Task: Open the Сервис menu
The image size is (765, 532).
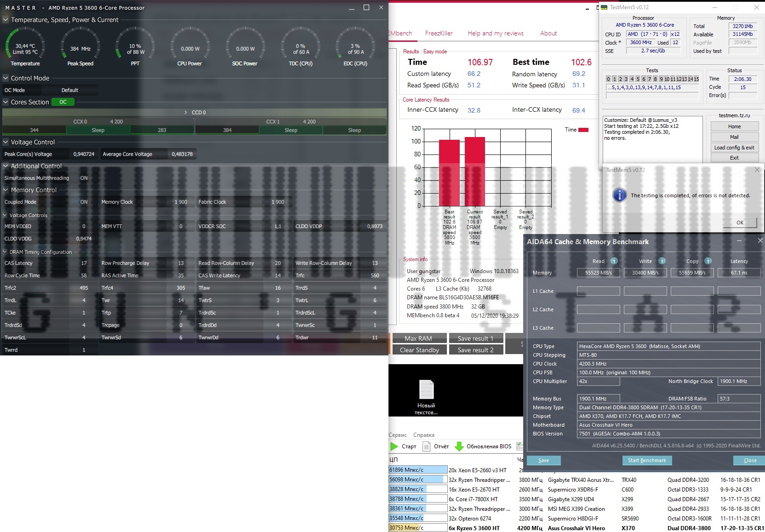Action: 398,435
